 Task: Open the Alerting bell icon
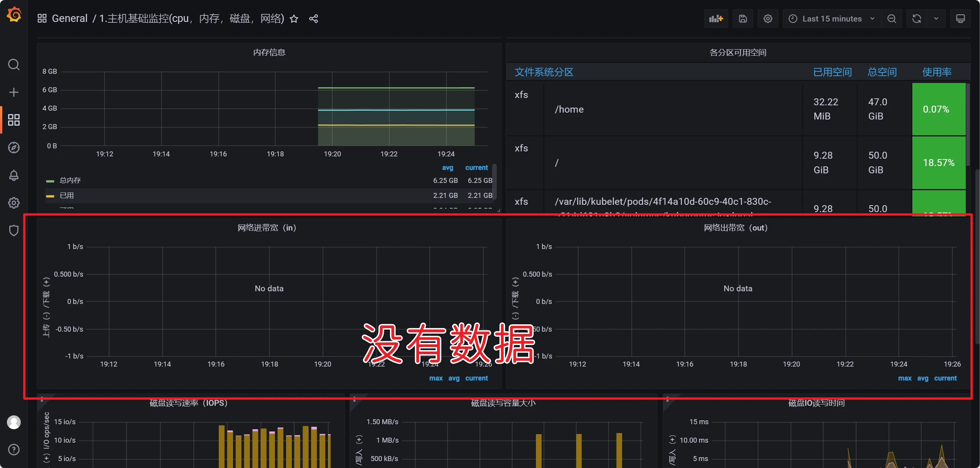pos(14,175)
